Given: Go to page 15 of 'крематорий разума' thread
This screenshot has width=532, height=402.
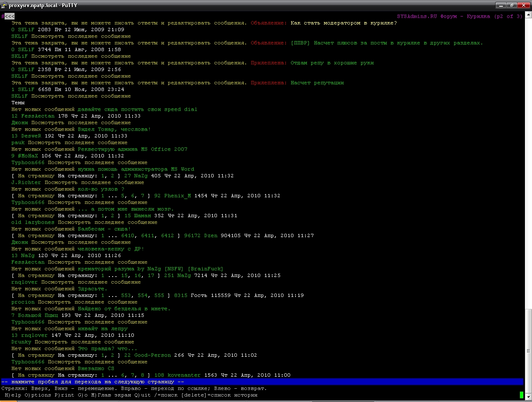Looking at the screenshot, I should tap(124, 275).
